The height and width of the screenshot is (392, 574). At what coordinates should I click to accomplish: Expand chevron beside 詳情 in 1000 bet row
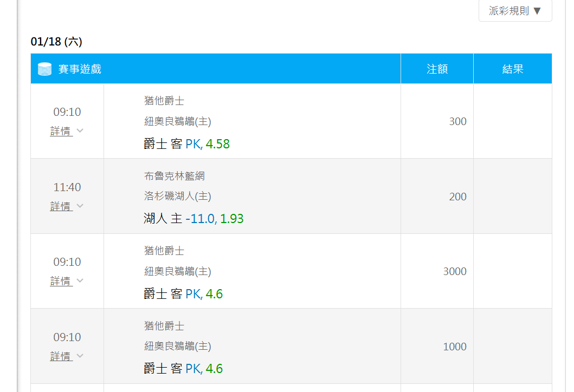coord(80,355)
